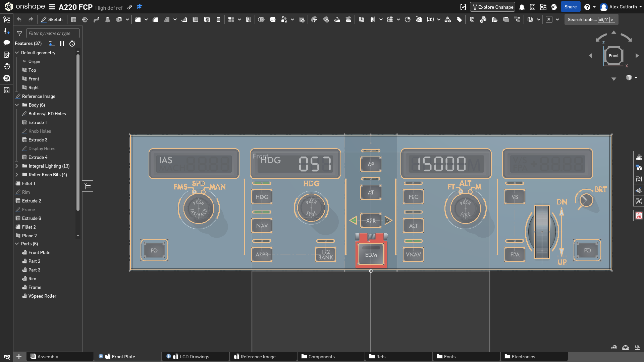Click the Sketch button

click(x=52, y=20)
